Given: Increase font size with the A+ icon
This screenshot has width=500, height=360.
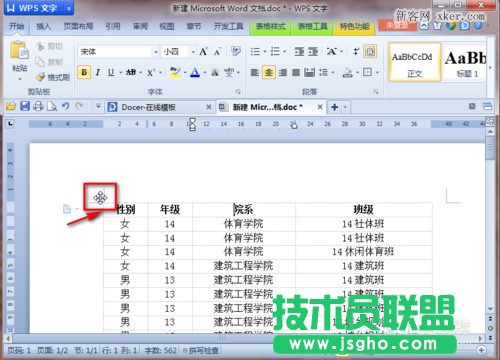Looking at the screenshot, I should pos(203,52).
